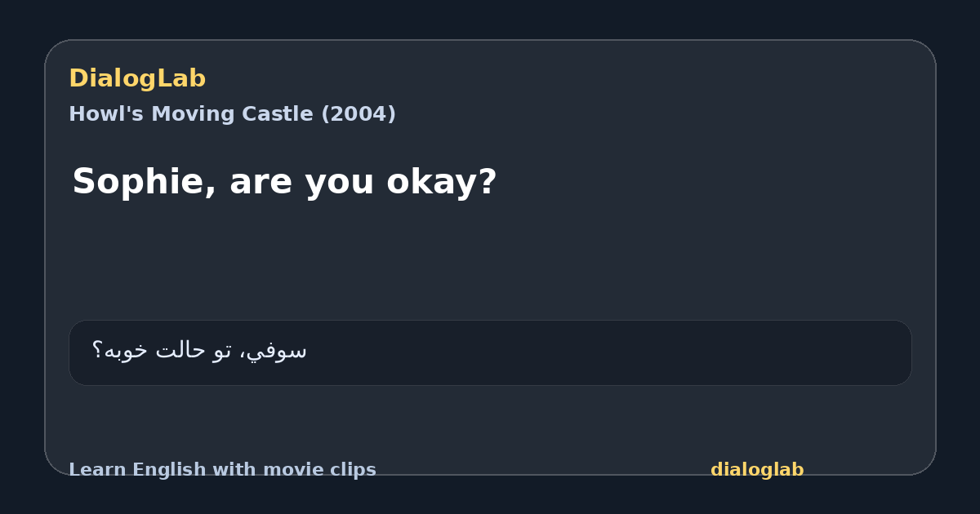Viewport: 980px width, 514px height.
Task: Select the word okay? in the quote
Action: click(442, 182)
